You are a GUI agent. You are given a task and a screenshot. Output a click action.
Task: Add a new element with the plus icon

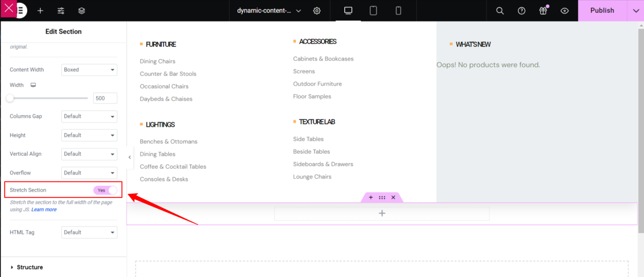[40, 10]
